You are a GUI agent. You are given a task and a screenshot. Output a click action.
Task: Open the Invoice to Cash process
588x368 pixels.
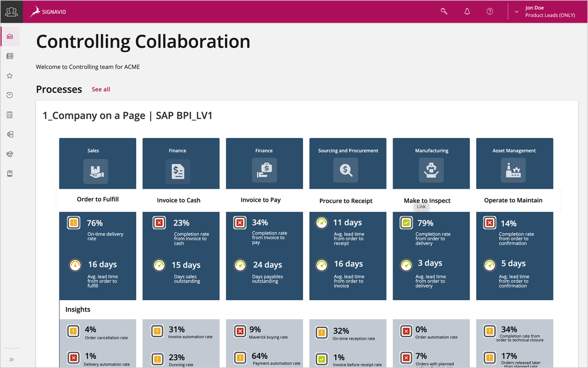(x=178, y=200)
